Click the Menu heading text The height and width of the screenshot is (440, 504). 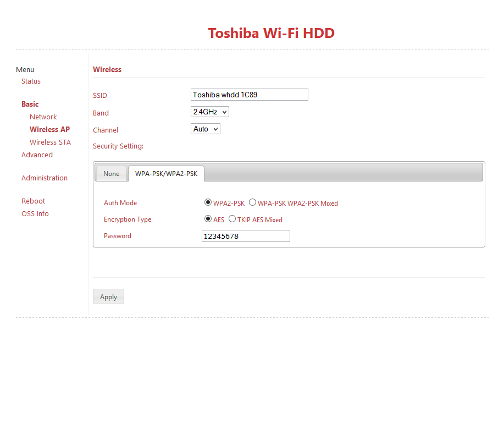coord(25,69)
